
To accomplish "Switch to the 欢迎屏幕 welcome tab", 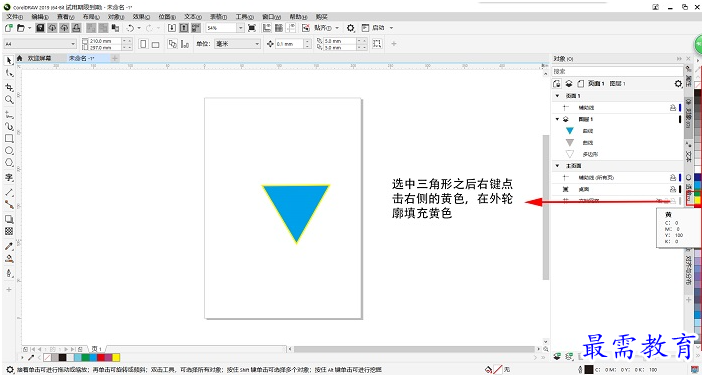I will click(40, 58).
